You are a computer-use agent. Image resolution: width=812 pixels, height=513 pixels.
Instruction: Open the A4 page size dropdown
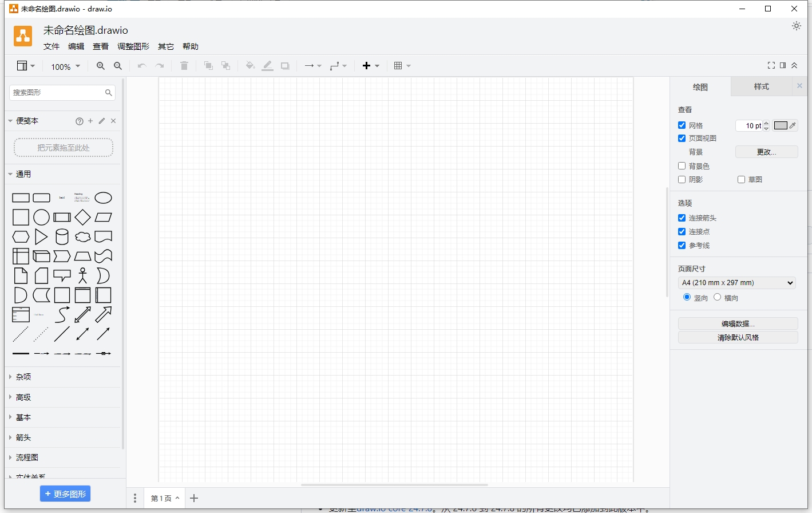click(x=737, y=283)
